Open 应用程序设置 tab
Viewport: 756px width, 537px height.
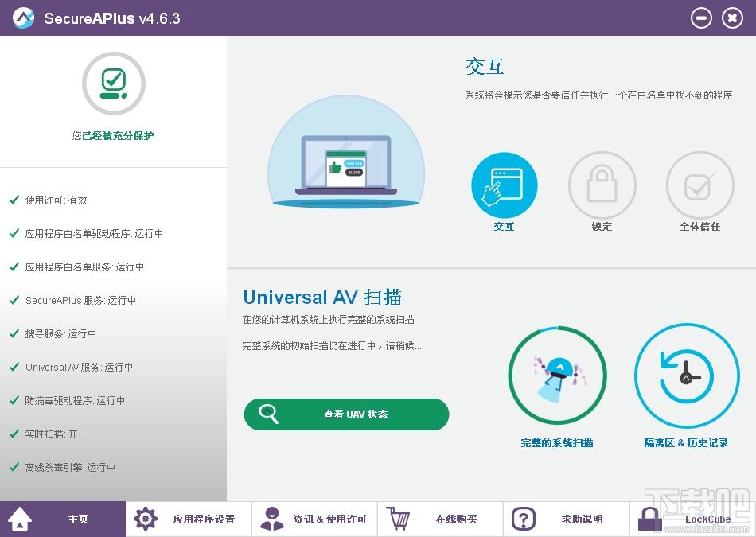coord(189,519)
